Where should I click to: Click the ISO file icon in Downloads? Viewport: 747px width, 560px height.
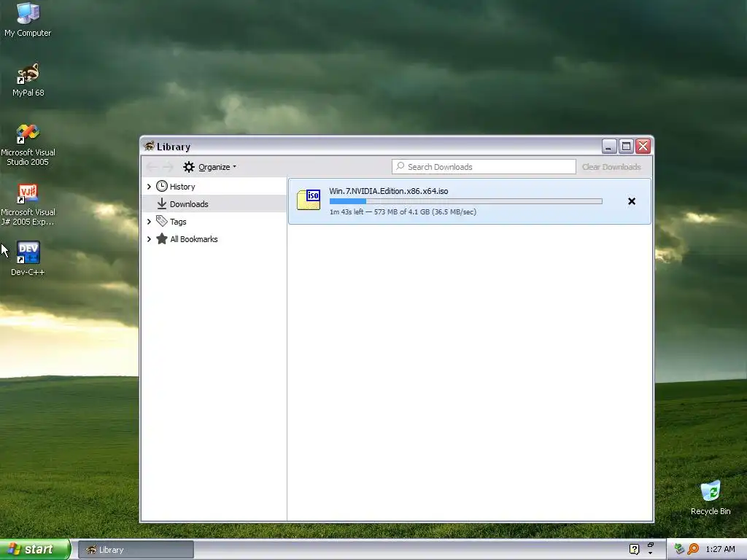pyautogui.click(x=309, y=200)
